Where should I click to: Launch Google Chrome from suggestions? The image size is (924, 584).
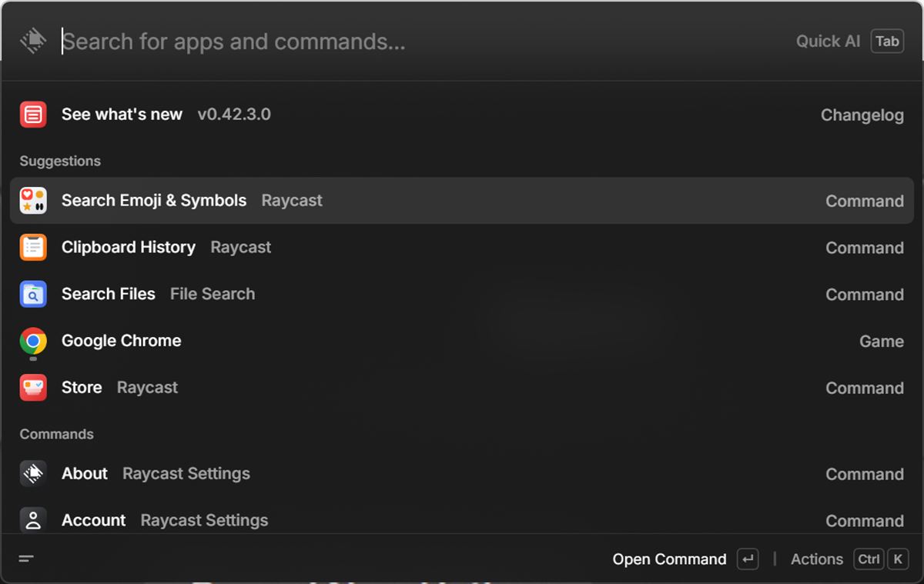pos(462,341)
